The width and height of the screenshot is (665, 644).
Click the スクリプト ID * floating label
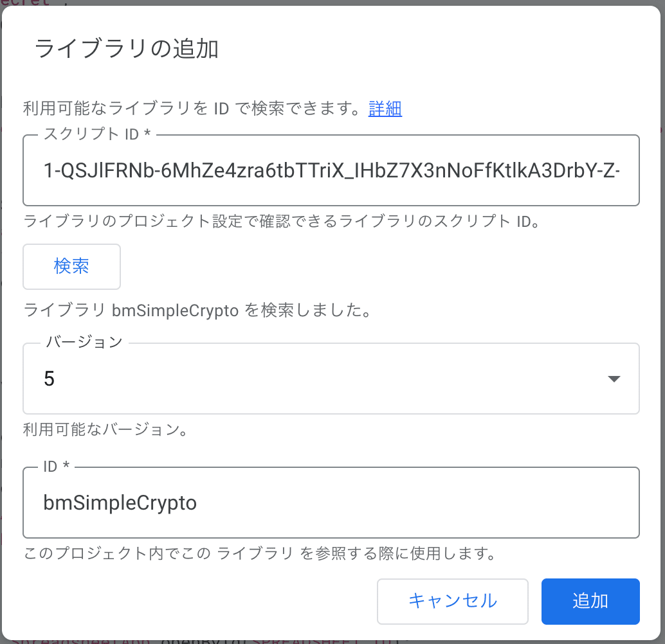(97, 134)
